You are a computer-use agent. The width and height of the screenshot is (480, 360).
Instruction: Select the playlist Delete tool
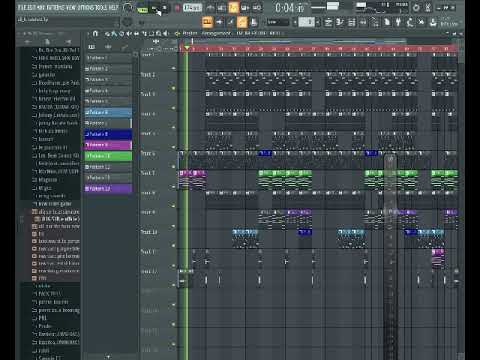pyautogui.click(x=122, y=34)
